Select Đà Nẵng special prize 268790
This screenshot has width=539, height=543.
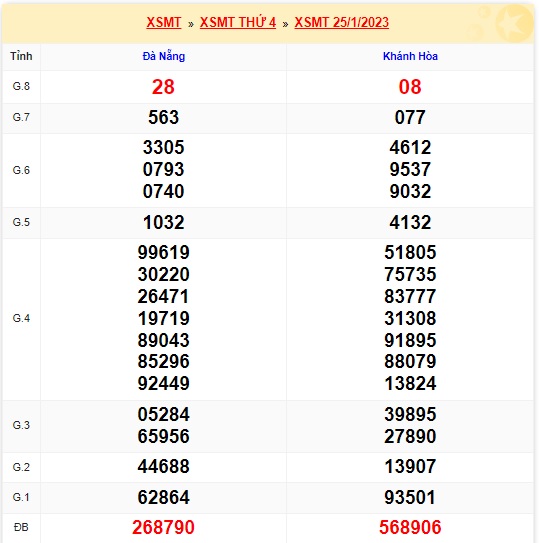163,527
